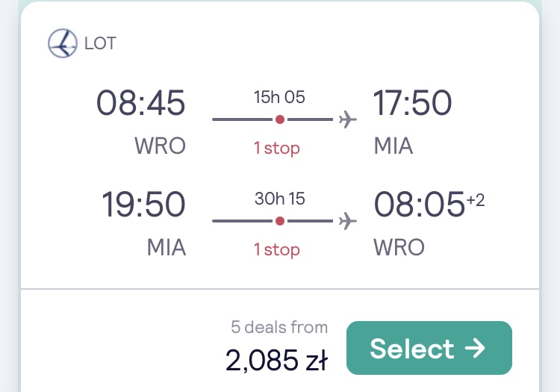The width and height of the screenshot is (560, 392).
Task: Click the 15h 05 outbound duration
Action: pyautogui.click(x=279, y=97)
